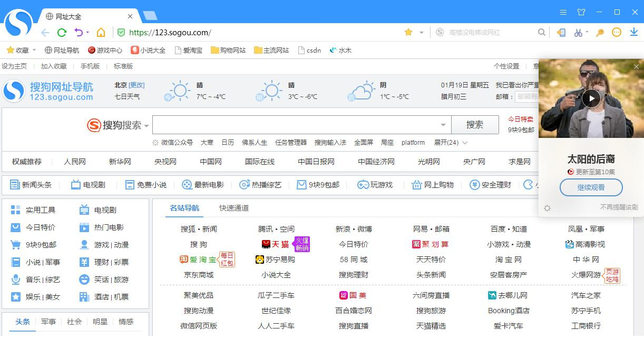Expand the screenshot tool dropdown arrow
The image size is (644, 349).
coord(587,33)
